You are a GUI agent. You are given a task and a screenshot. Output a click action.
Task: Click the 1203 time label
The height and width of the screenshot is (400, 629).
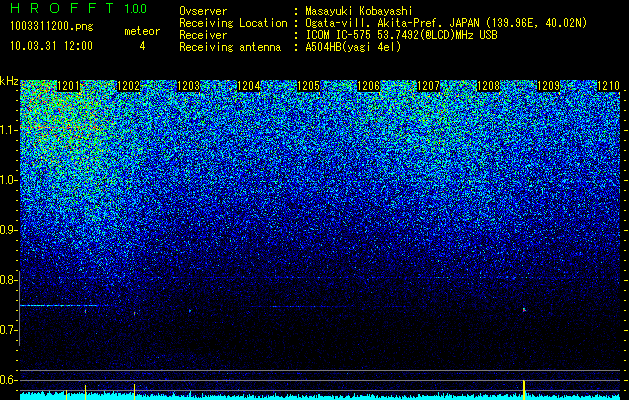point(189,86)
